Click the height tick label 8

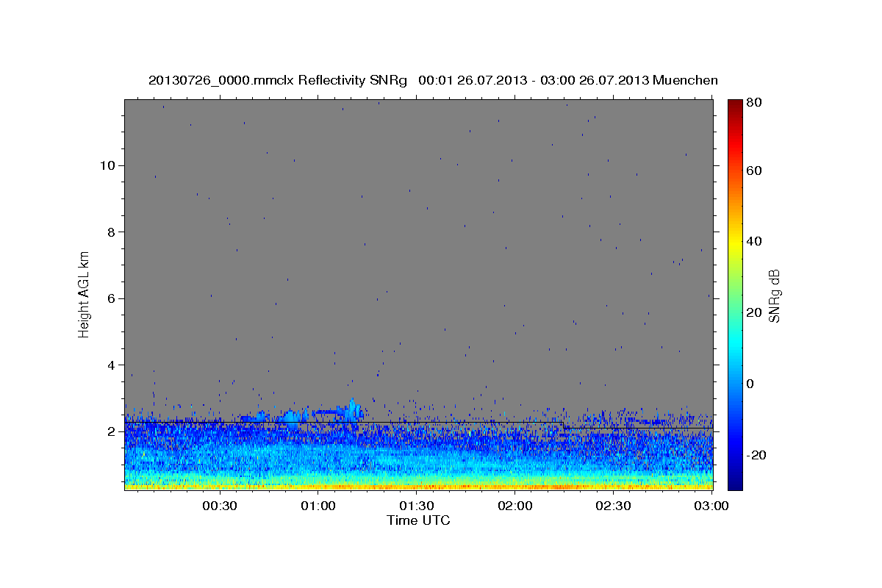click(x=111, y=232)
